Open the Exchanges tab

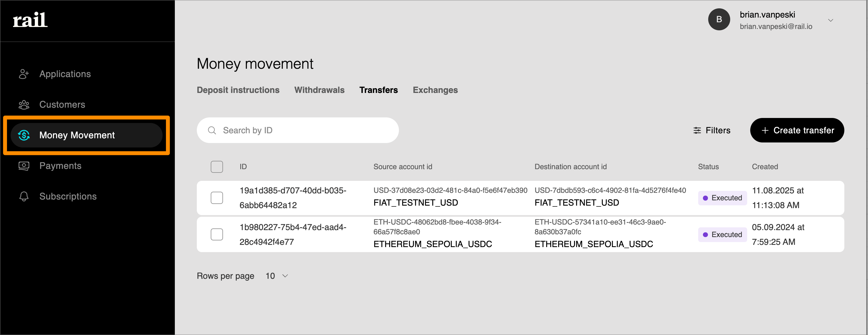pyautogui.click(x=435, y=90)
